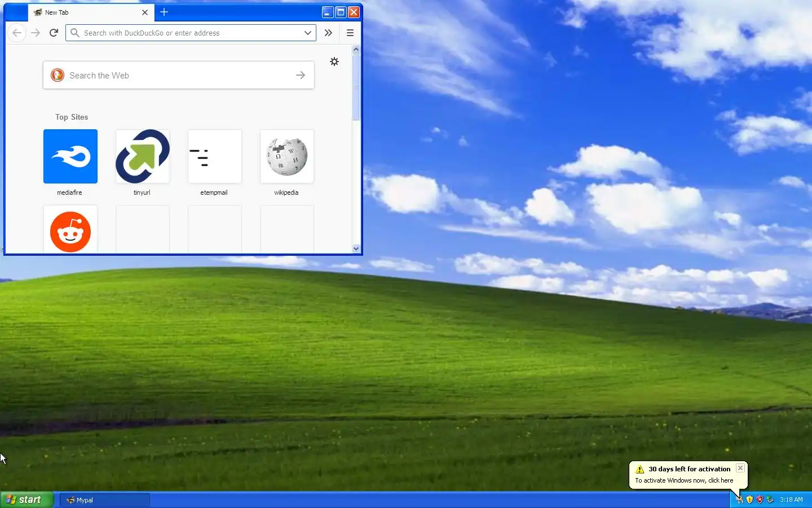Open the Windows start menu

(x=27, y=500)
